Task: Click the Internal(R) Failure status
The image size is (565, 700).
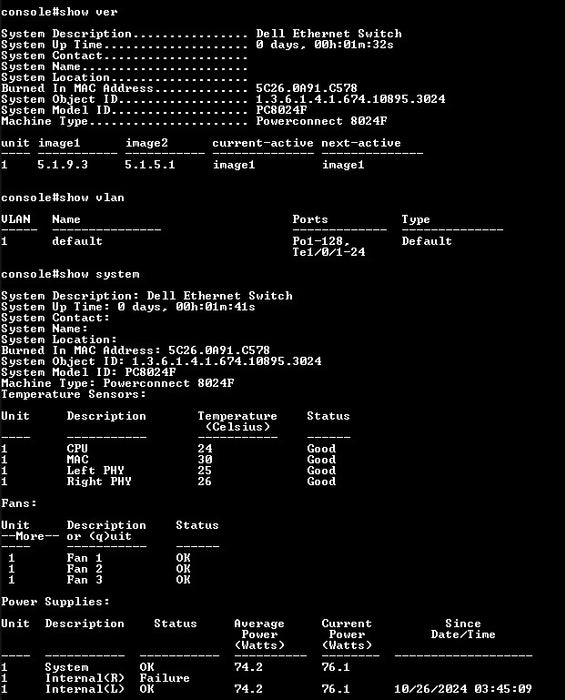Action: pos(165,678)
